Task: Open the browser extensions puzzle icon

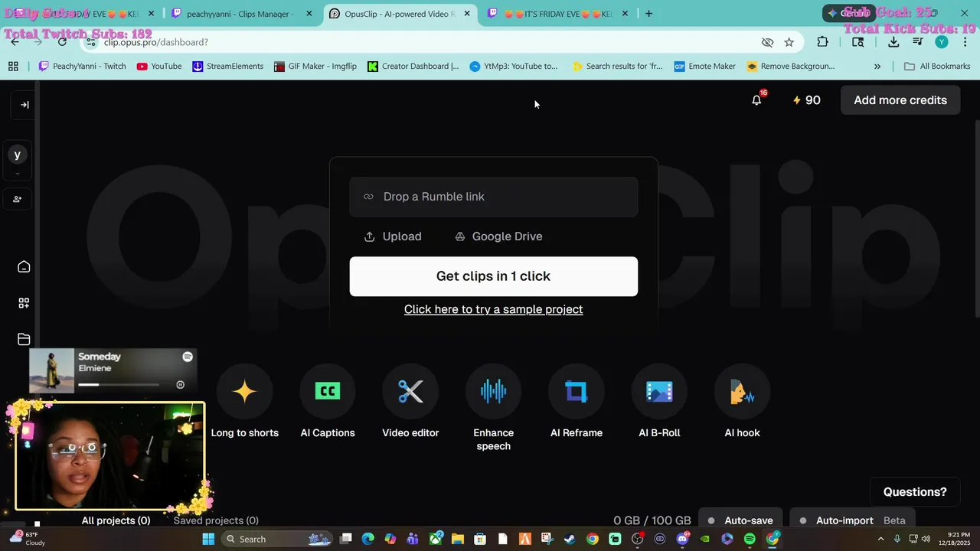Action: (x=823, y=42)
